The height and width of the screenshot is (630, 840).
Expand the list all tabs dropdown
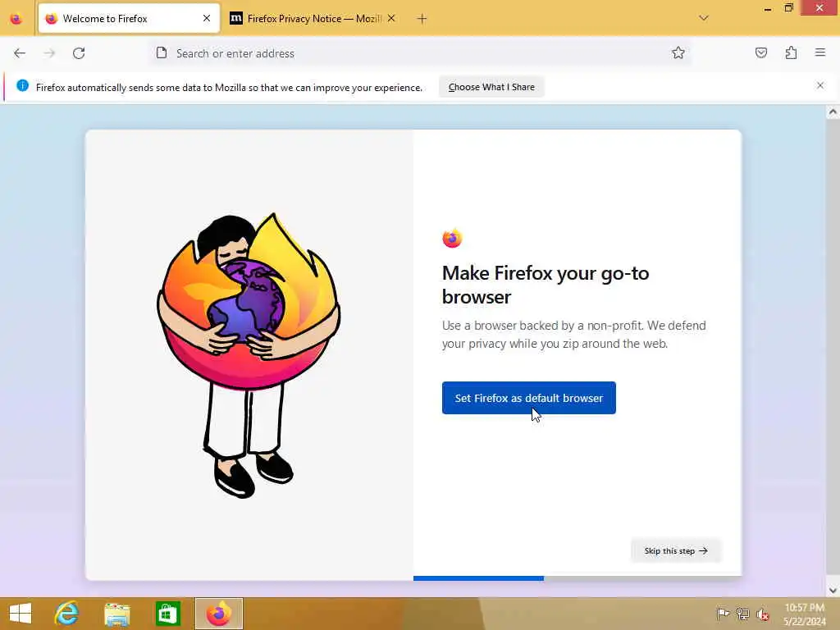coord(704,18)
